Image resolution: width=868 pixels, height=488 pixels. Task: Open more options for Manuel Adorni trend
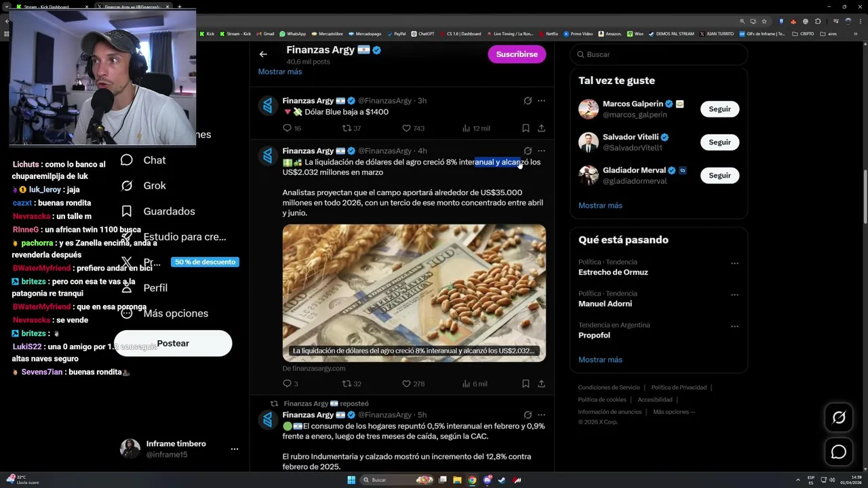pyautogui.click(x=734, y=295)
